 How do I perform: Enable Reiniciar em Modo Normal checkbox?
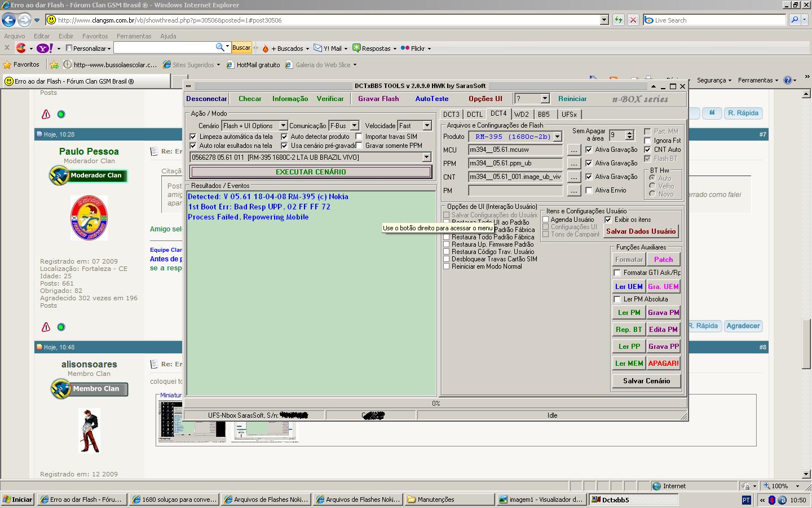tap(447, 266)
